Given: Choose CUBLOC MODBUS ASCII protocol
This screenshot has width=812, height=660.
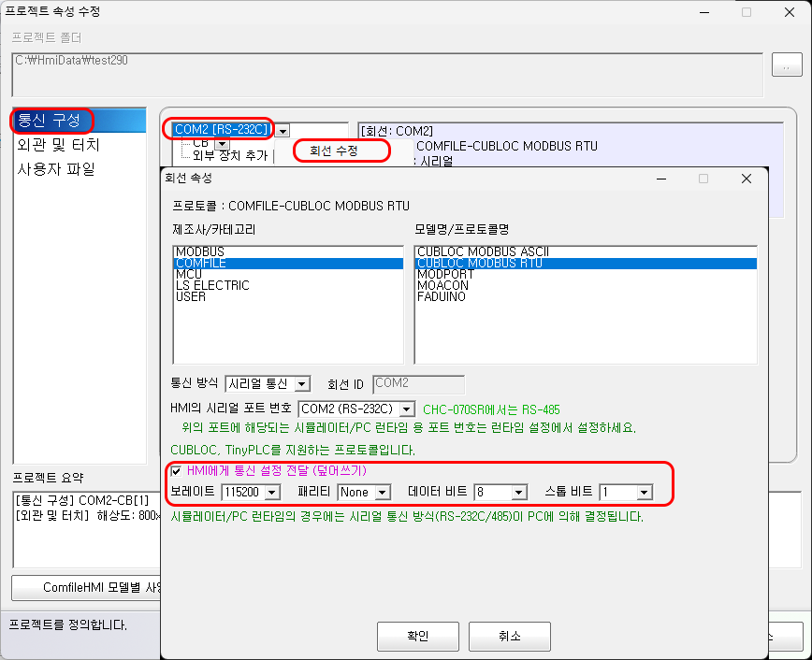Looking at the screenshot, I should click(483, 252).
